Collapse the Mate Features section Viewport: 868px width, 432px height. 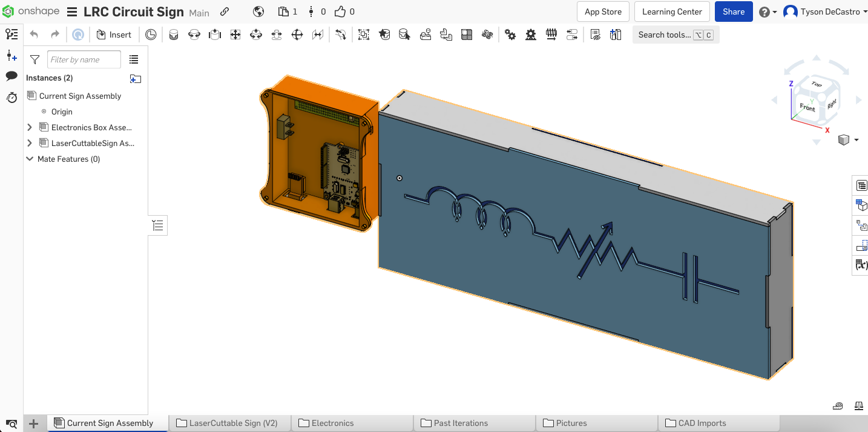click(x=30, y=159)
